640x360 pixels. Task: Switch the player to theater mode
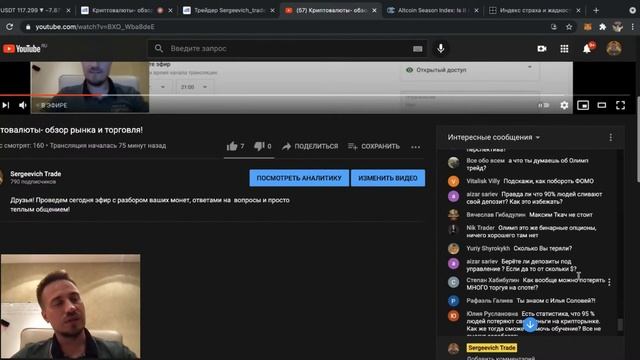click(602, 105)
